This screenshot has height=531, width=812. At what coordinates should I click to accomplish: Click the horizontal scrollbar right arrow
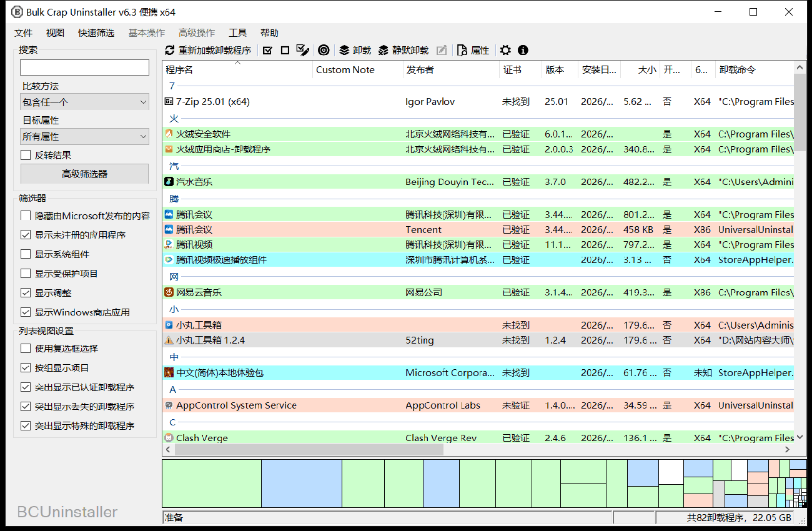click(787, 449)
